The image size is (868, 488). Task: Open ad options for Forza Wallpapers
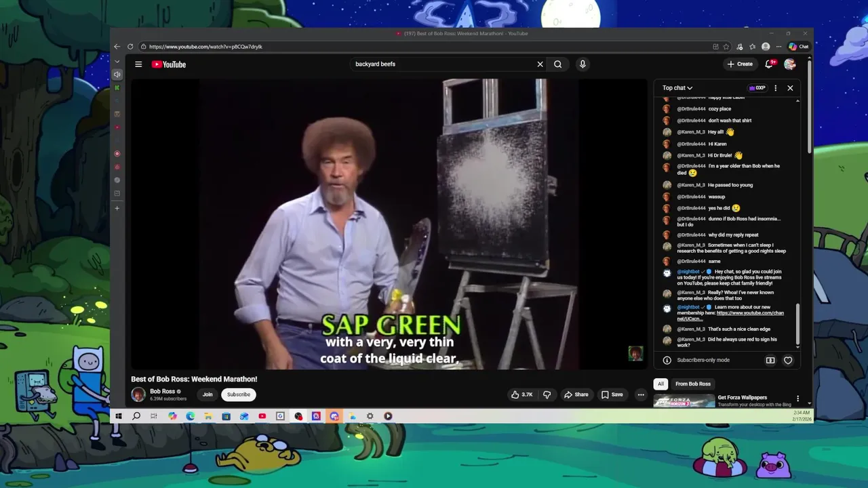point(797,399)
